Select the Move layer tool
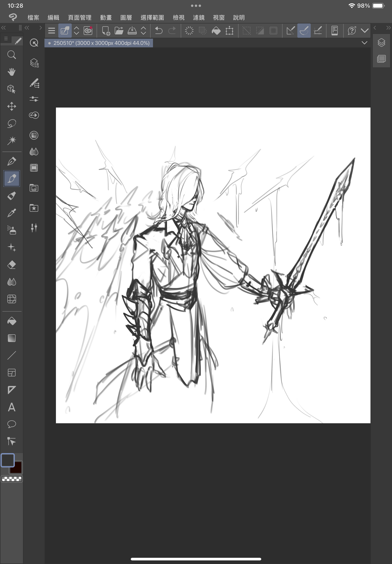This screenshot has width=392, height=564. click(x=11, y=106)
